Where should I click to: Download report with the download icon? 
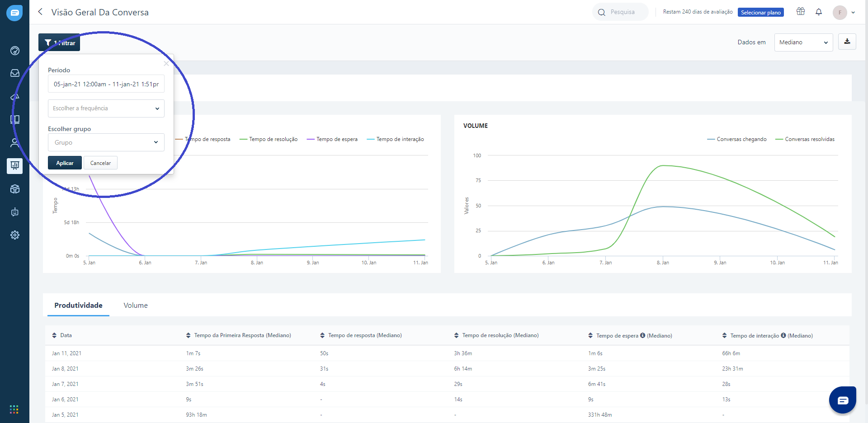(847, 42)
